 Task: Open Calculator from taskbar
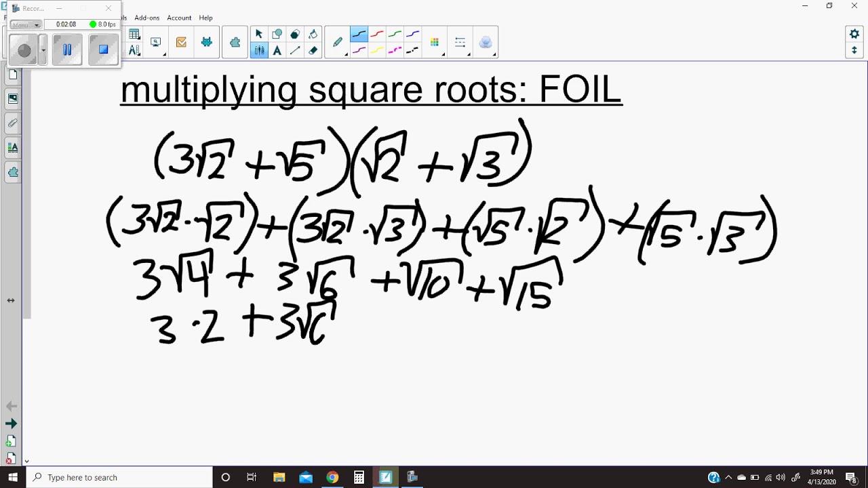[x=359, y=477]
